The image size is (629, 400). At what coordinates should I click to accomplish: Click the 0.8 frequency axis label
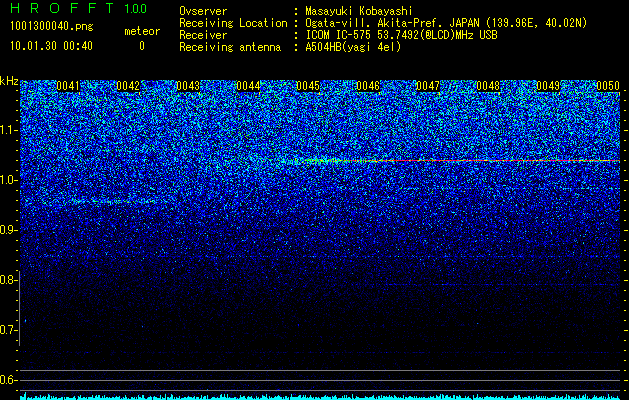8,280
